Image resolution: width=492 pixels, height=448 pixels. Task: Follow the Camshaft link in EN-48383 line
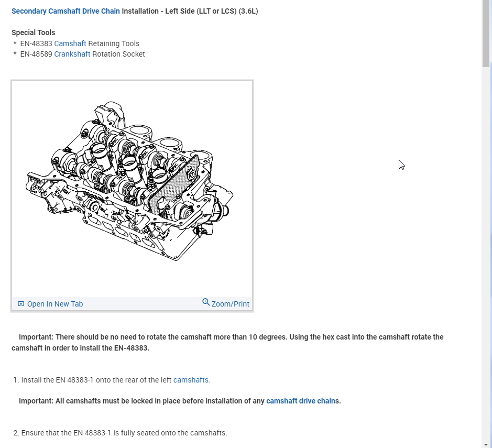click(x=70, y=43)
